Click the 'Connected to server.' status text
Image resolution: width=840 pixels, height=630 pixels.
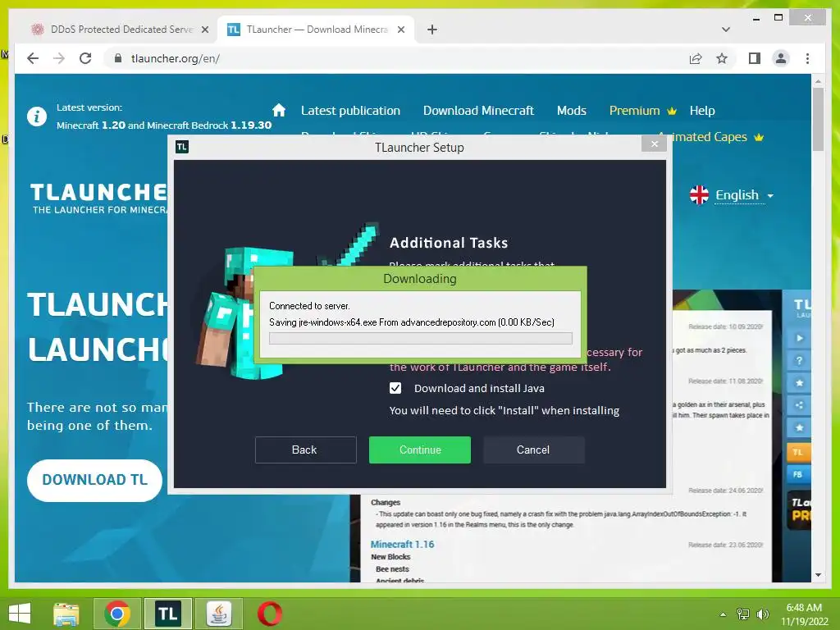(309, 306)
